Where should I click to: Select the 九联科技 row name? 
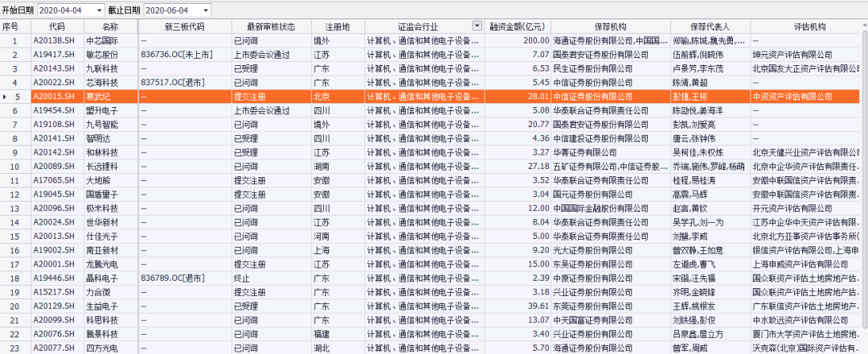[111, 68]
